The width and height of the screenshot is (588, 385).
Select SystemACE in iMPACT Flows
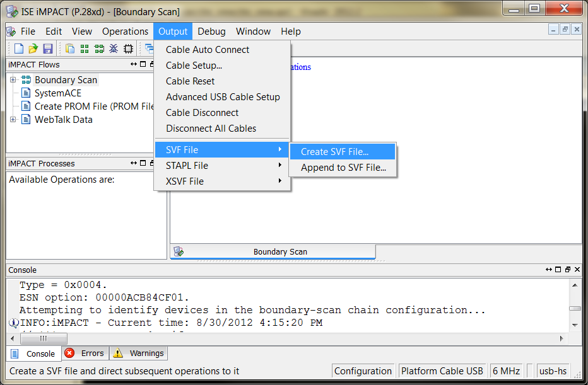(x=57, y=93)
